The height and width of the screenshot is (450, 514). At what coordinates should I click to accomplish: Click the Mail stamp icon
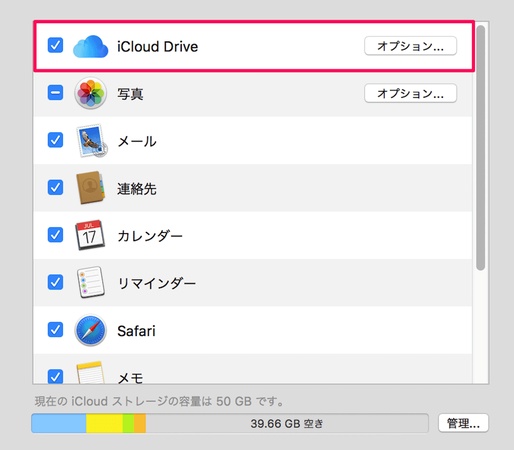91,141
